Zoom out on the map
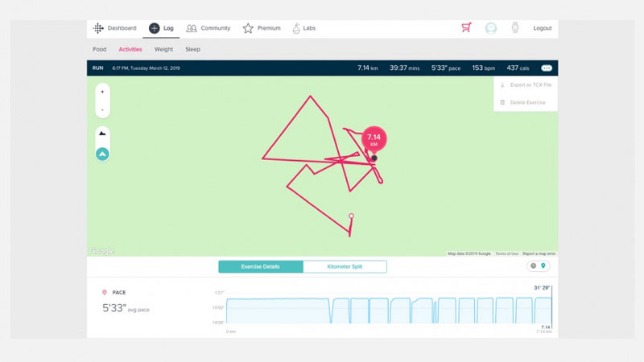This screenshot has height=362, width=644. pyautogui.click(x=102, y=109)
